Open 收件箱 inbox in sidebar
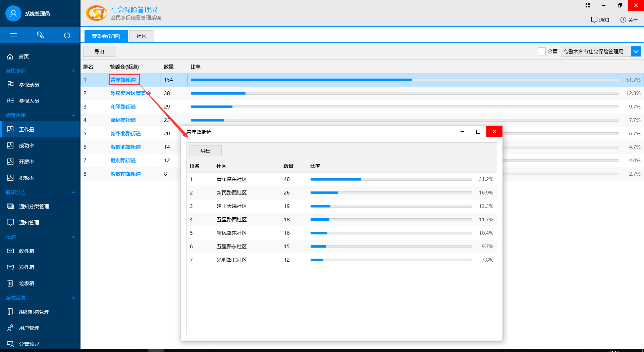644x352 pixels. click(26, 251)
